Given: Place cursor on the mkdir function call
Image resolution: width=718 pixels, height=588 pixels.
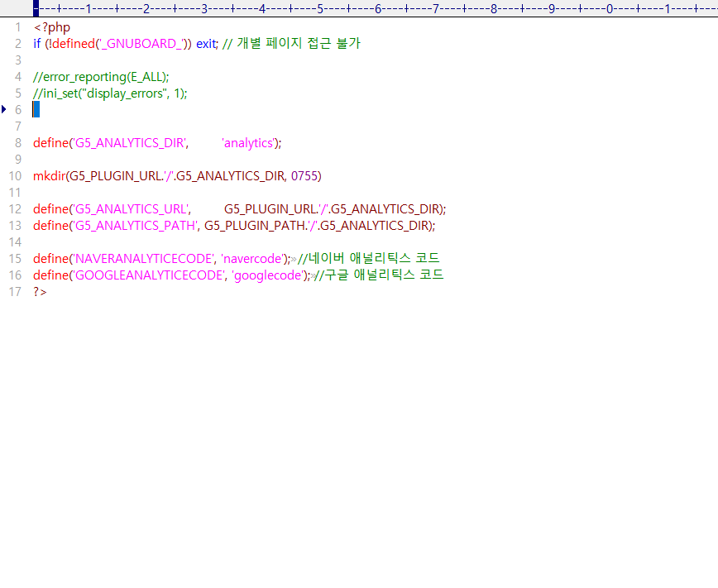Looking at the screenshot, I should (x=49, y=176).
